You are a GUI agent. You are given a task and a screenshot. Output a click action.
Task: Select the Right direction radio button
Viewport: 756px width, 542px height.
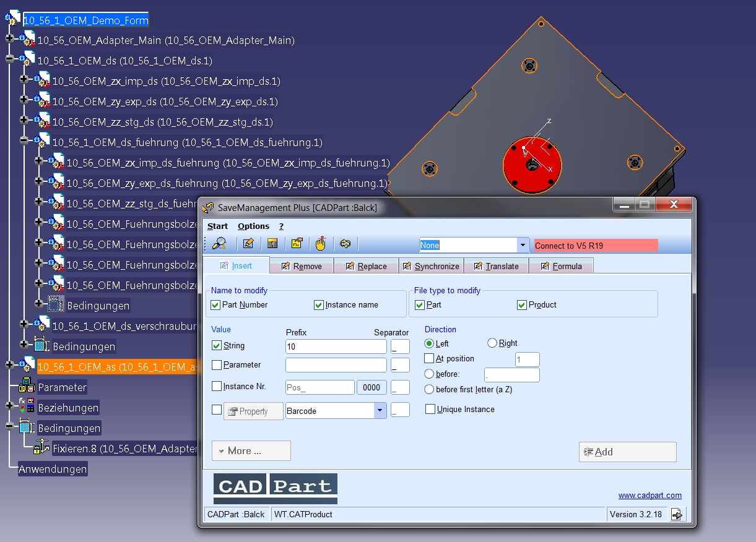point(492,343)
